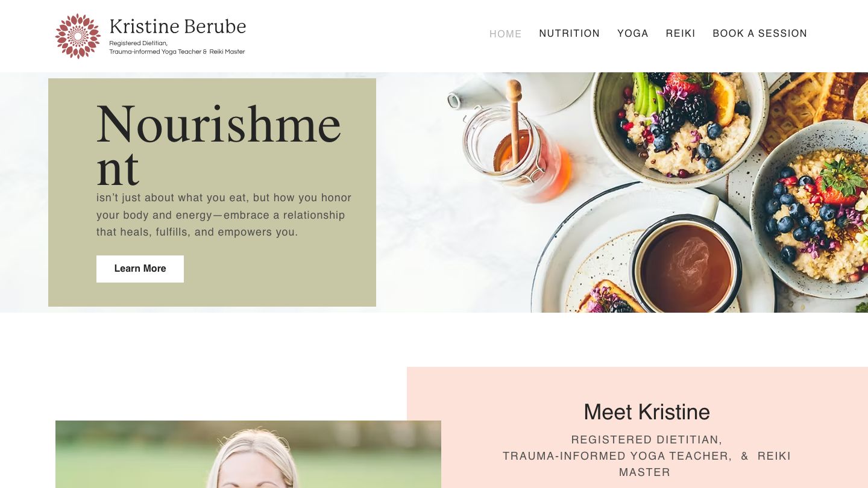Open the Home menu item
The width and height of the screenshot is (868, 488).
[x=506, y=34]
